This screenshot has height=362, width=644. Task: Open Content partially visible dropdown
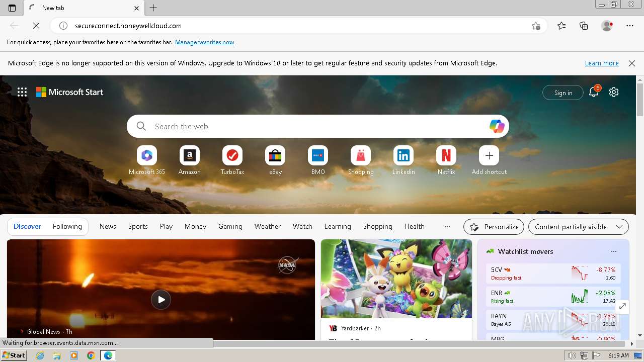click(579, 227)
